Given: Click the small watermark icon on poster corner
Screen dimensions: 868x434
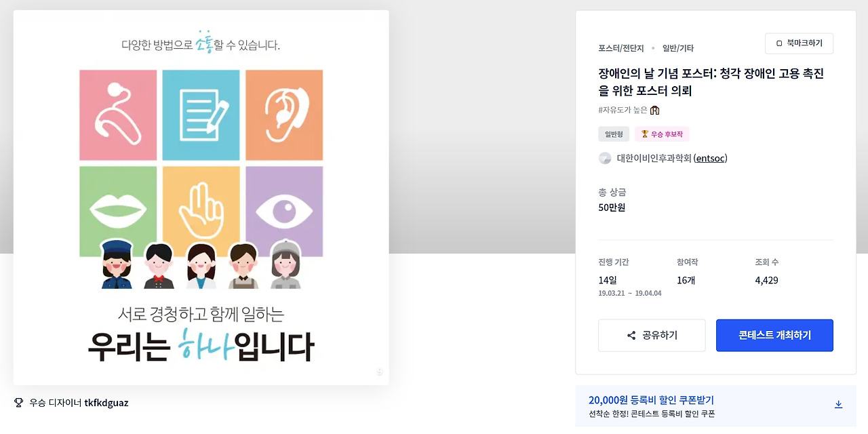Looking at the screenshot, I should point(380,372).
